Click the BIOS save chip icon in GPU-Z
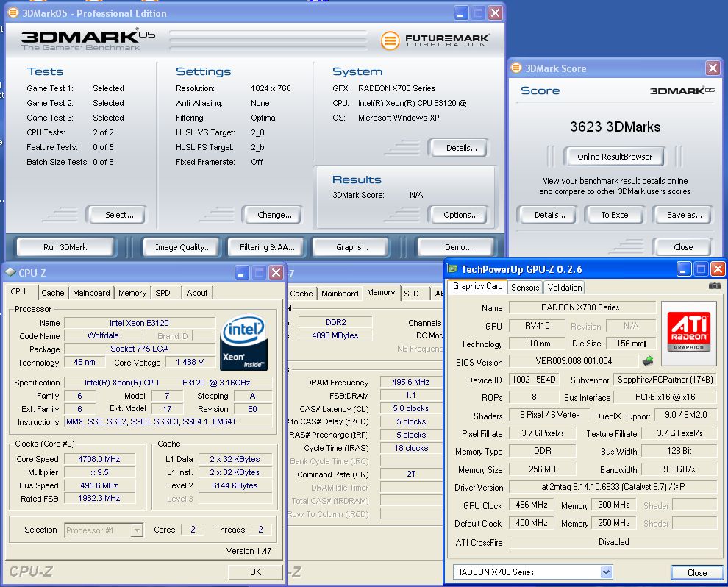The height and width of the screenshot is (587, 728). [x=648, y=360]
